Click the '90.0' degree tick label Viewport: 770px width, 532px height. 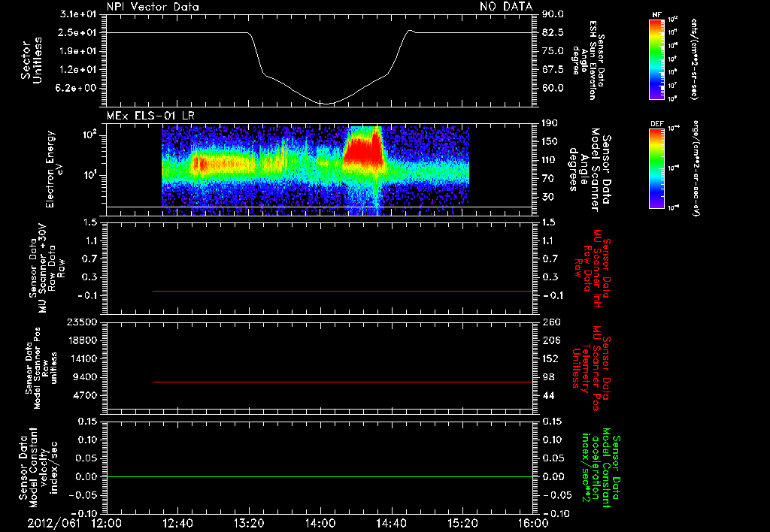pyautogui.click(x=553, y=14)
